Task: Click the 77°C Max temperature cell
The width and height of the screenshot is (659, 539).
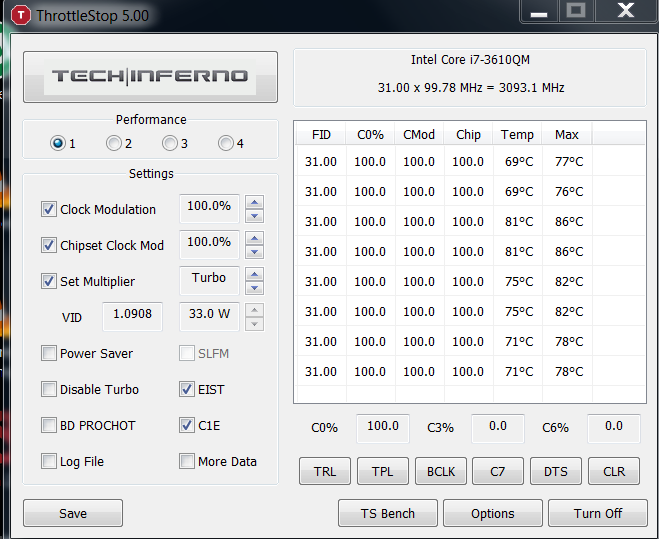Action: coord(569,161)
